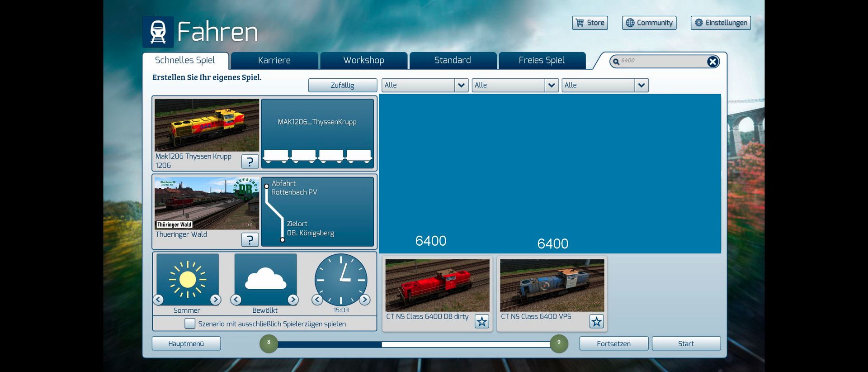Open the Karriere tab
Screen dimensions: 868x372
click(x=274, y=61)
